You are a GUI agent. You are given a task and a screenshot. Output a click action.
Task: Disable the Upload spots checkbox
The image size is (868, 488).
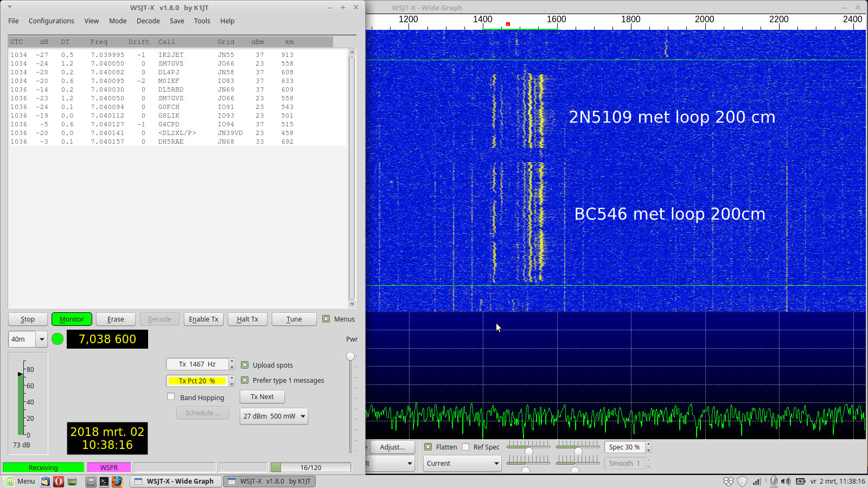pyautogui.click(x=245, y=365)
